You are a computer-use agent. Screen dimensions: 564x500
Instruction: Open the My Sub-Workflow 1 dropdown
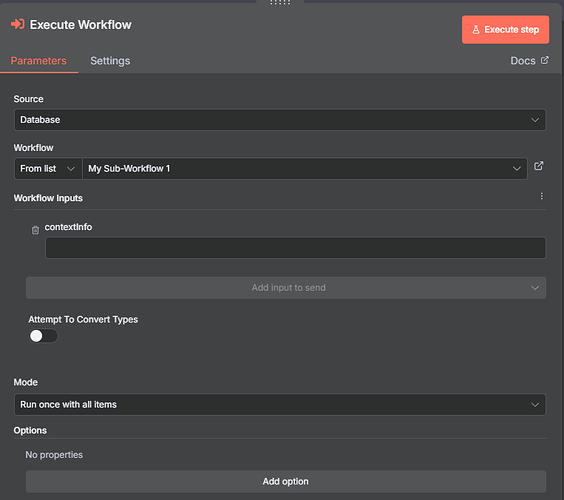click(x=305, y=169)
